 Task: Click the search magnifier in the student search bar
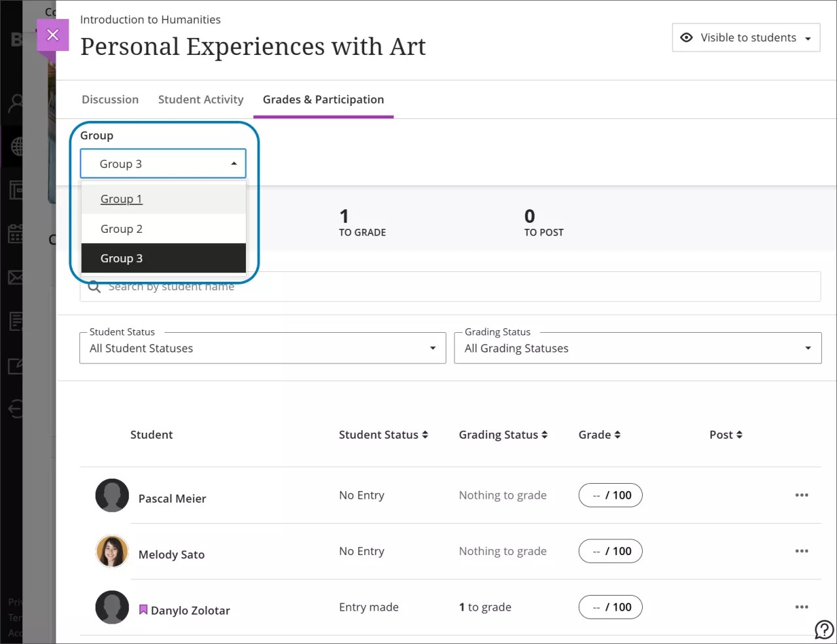[x=94, y=286]
